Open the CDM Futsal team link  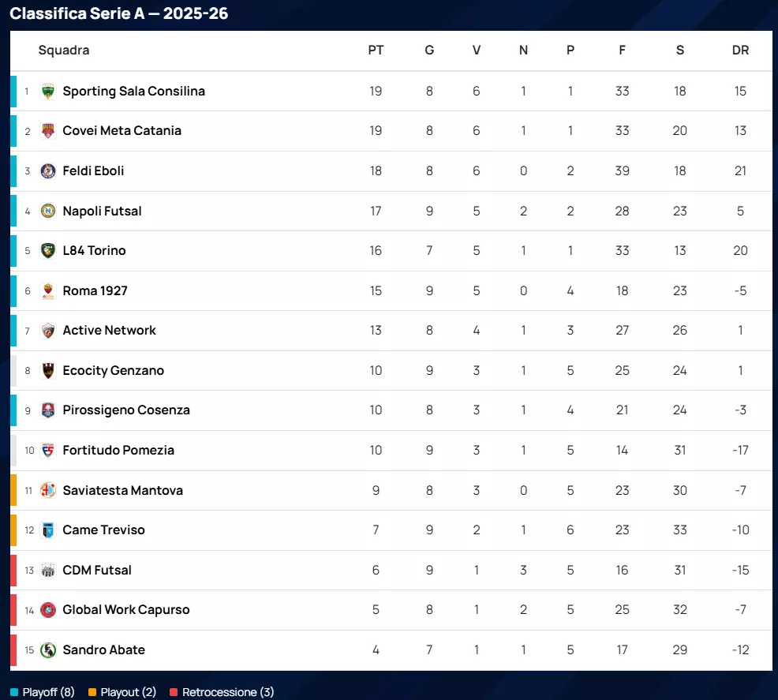pos(97,570)
